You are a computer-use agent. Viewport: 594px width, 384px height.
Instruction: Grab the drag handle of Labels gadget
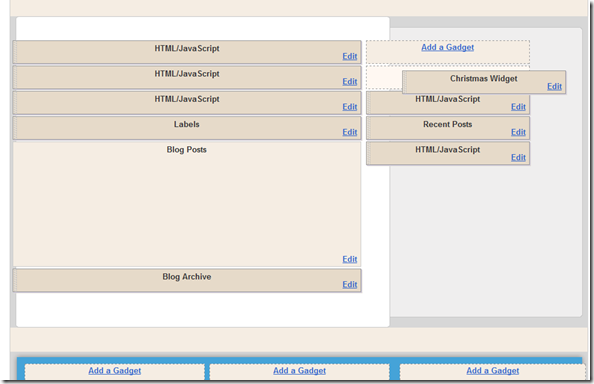click(15, 128)
